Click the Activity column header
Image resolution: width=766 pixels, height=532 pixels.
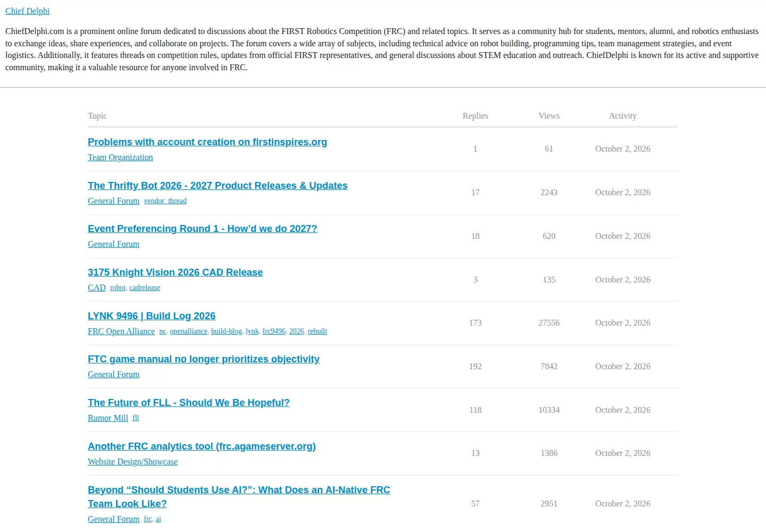tap(623, 116)
